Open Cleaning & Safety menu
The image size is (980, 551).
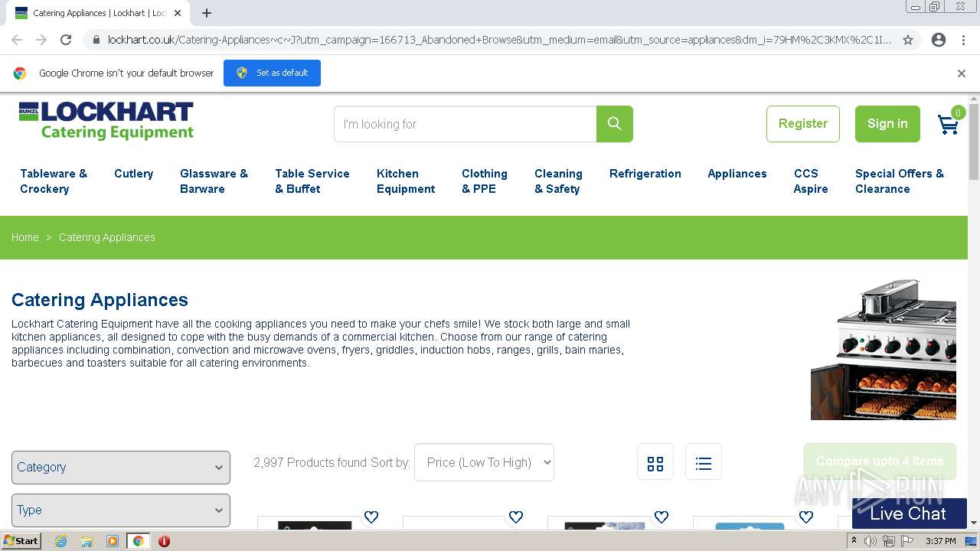(558, 181)
